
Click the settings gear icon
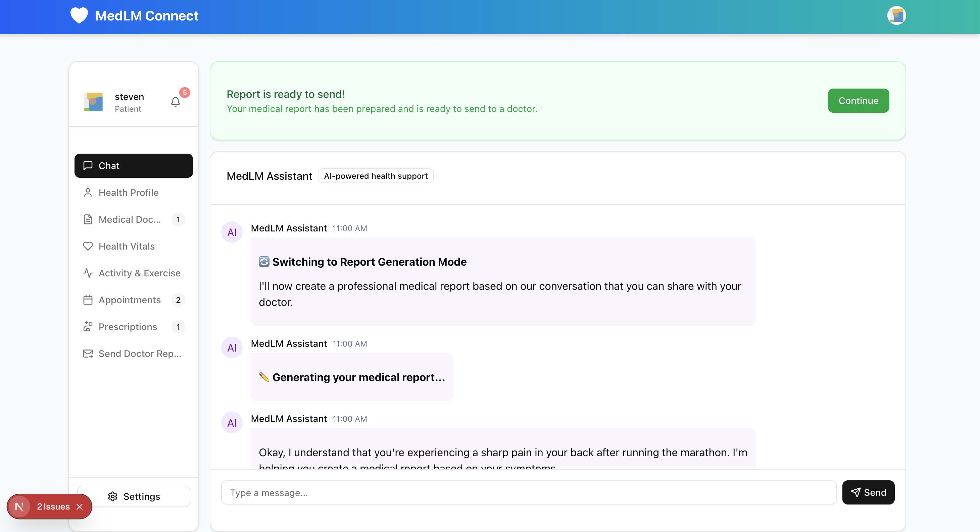click(113, 496)
